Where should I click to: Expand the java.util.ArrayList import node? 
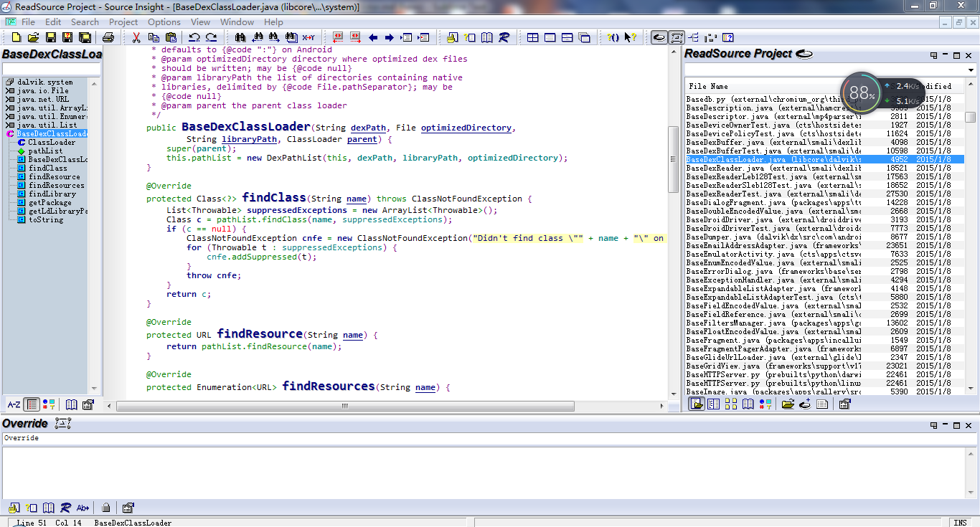(10, 108)
